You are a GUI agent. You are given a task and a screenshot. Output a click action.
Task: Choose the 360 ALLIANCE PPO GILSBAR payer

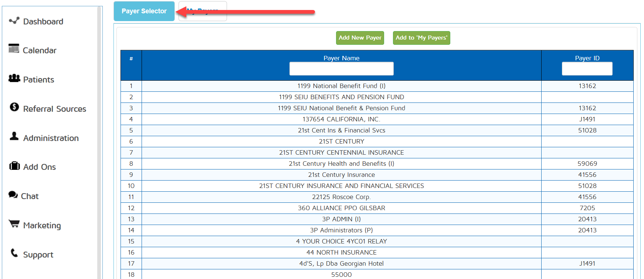[x=341, y=208]
